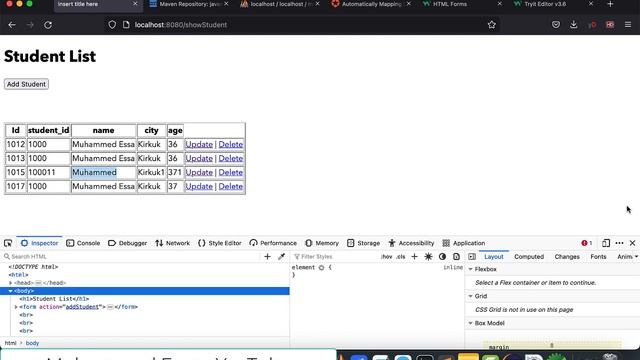This screenshot has height=360, width=640.
Task: Show more sidebar tabs dropdown
Action: pos(636,257)
